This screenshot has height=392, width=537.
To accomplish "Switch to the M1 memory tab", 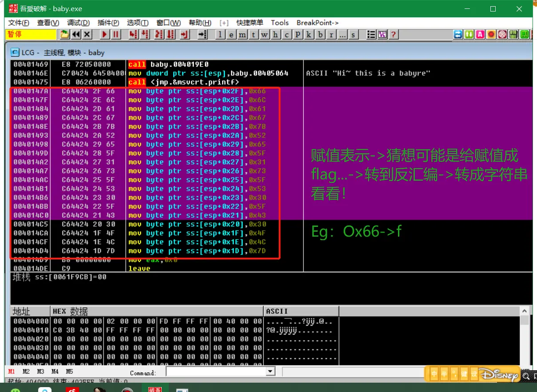I will pyautogui.click(x=12, y=372).
